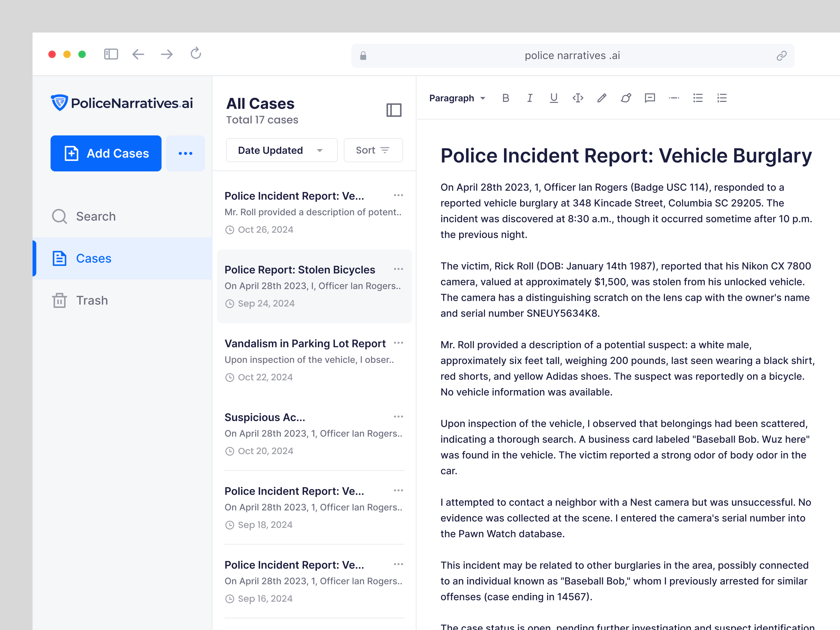Toggle the case list panel layout view
This screenshot has height=630, width=840.
(394, 110)
